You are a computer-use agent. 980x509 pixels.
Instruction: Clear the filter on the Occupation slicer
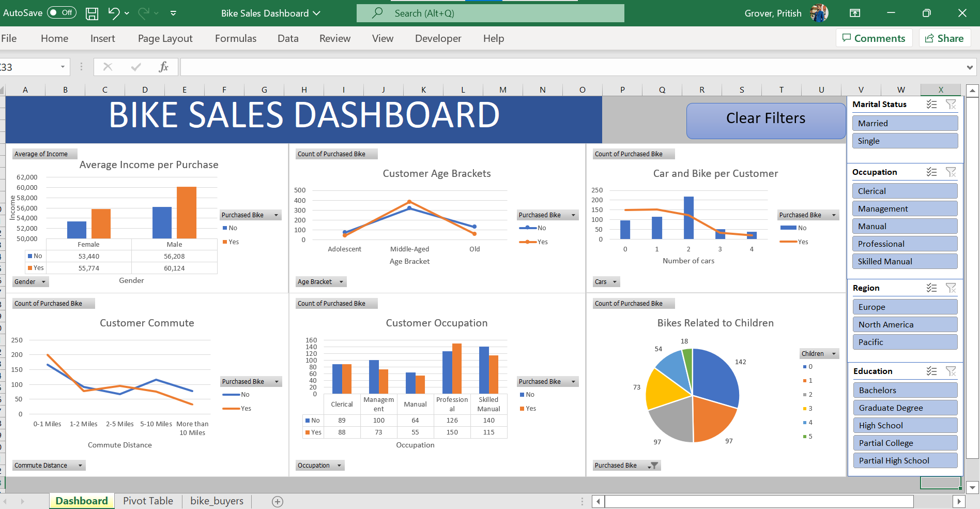coord(951,172)
